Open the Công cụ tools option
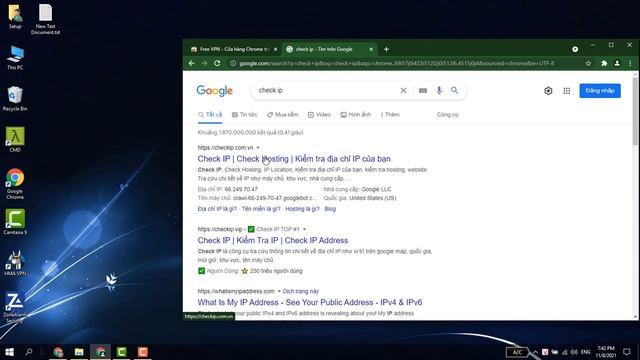The image size is (640, 360). click(x=447, y=115)
